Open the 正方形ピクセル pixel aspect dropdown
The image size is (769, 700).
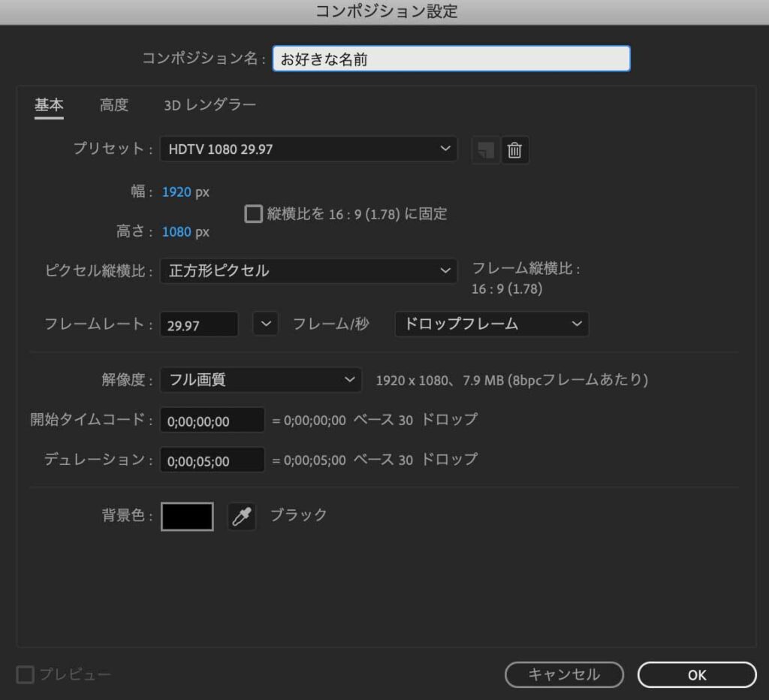309,271
